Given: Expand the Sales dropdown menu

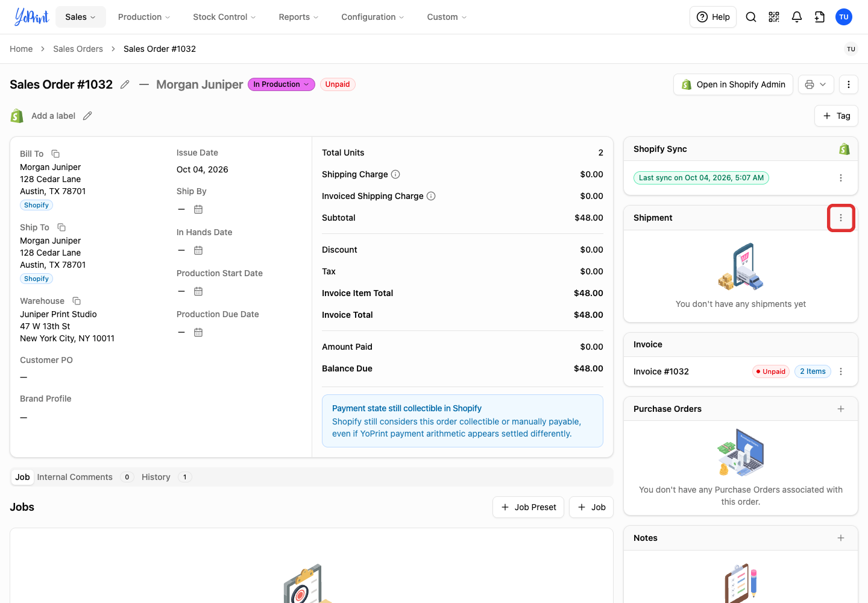Looking at the screenshot, I should pyautogui.click(x=81, y=17).
